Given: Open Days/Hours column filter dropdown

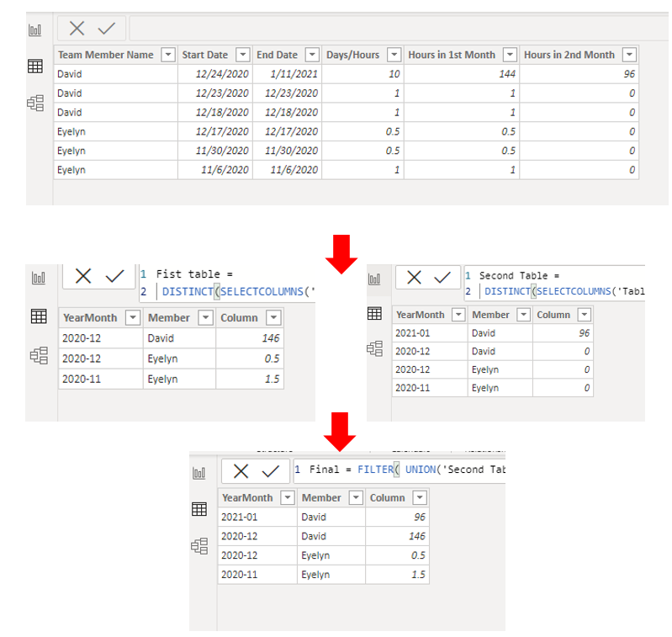Looking at the screenshot, I should coord(394,55).
